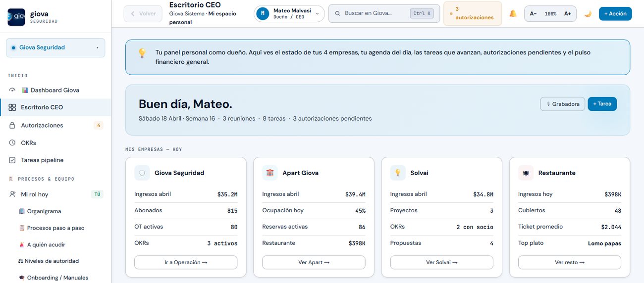Open Tareas pipeline from the sidebar

click(x=55, y=160)
